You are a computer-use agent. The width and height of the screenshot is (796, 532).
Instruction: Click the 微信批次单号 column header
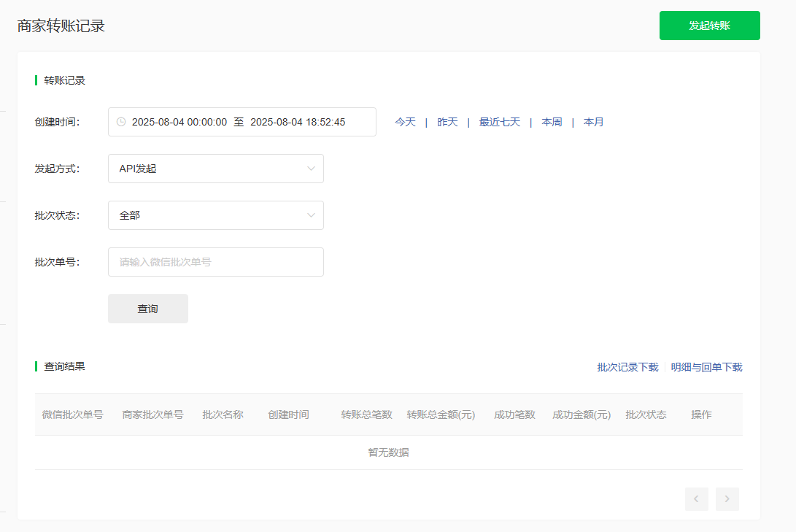[x=72, y=415]
